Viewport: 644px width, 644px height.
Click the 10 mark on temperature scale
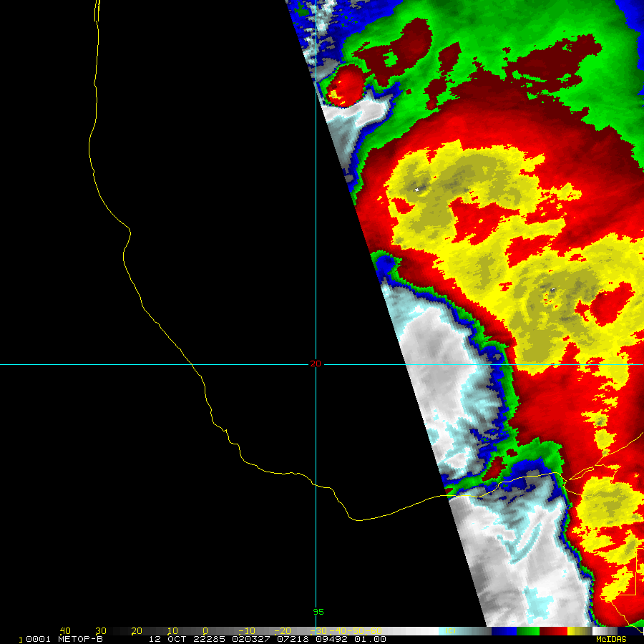pyautogui.click(x=172, y=631)
